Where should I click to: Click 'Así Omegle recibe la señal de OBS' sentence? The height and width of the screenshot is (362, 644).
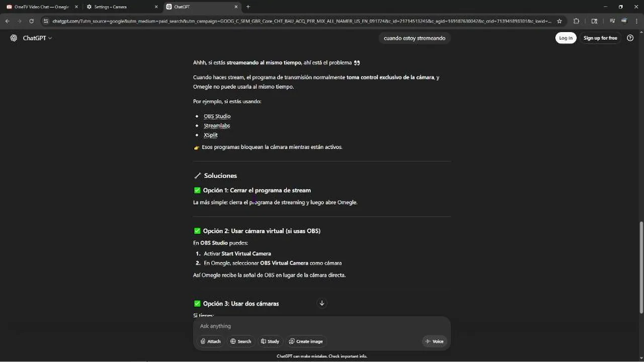click(x=269, y=276)
